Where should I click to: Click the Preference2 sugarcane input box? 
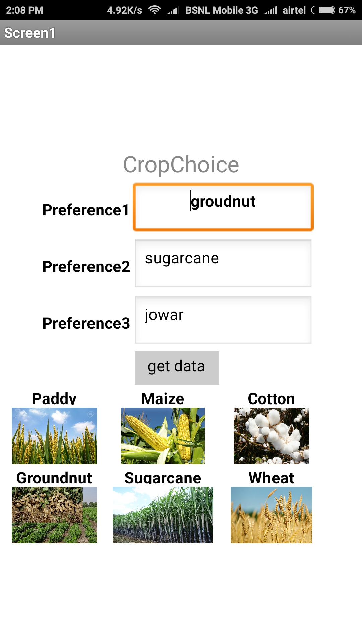[223, 263]
